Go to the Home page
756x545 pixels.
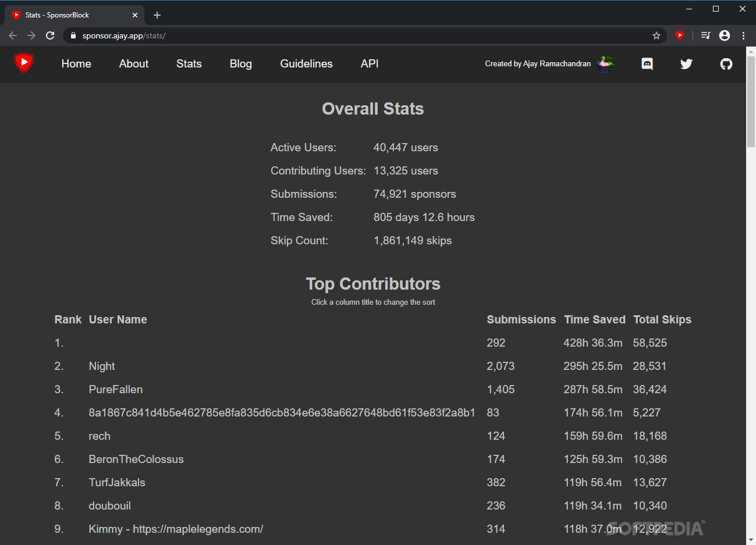[76, 64]
